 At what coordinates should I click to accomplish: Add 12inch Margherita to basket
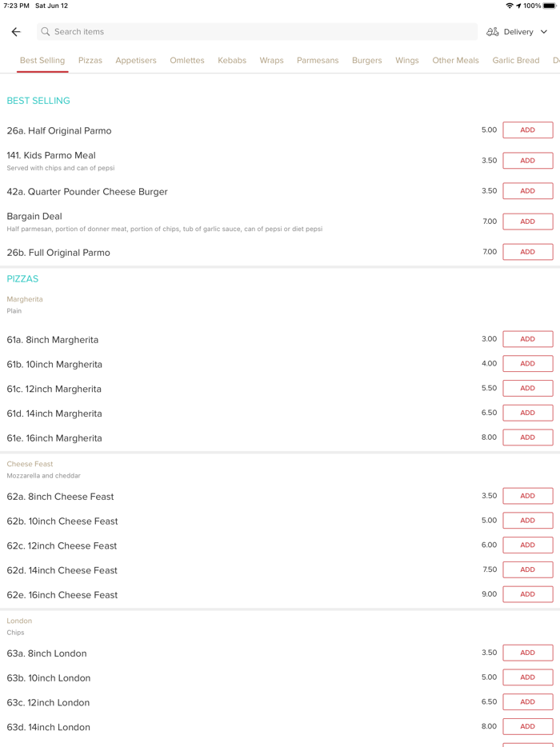pos(527,388)
